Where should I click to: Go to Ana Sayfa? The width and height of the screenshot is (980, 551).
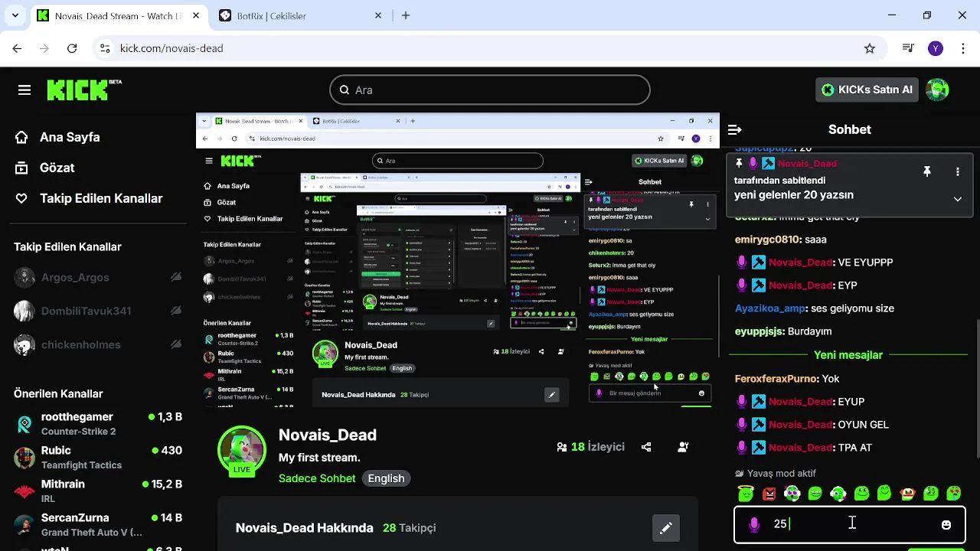pyautogui.click(x=70, y=137)
